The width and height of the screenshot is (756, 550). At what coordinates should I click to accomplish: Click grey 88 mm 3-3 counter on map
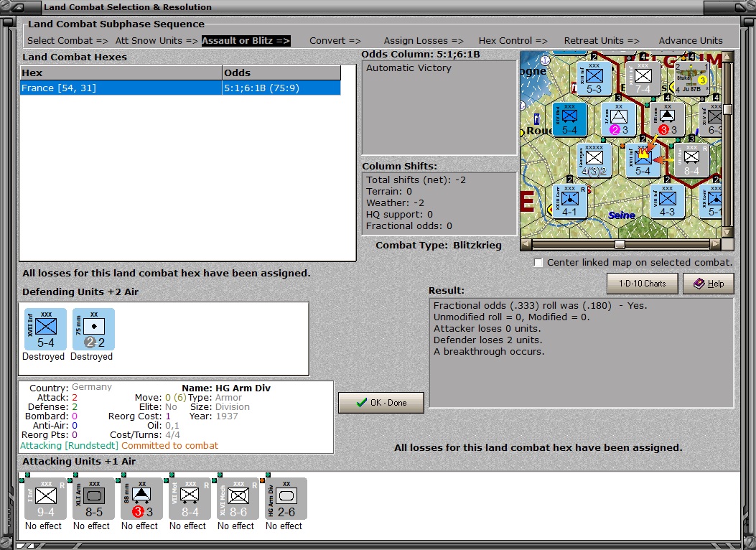(x=667, y=118)
